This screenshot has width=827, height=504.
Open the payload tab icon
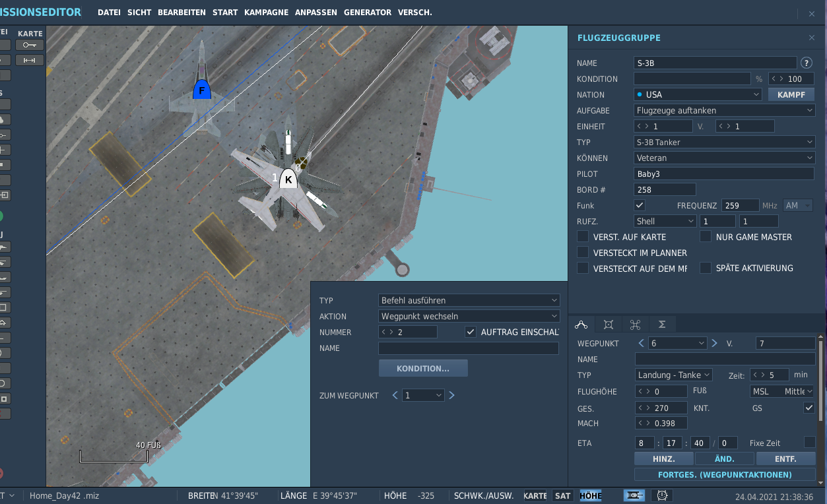[609, 324]
